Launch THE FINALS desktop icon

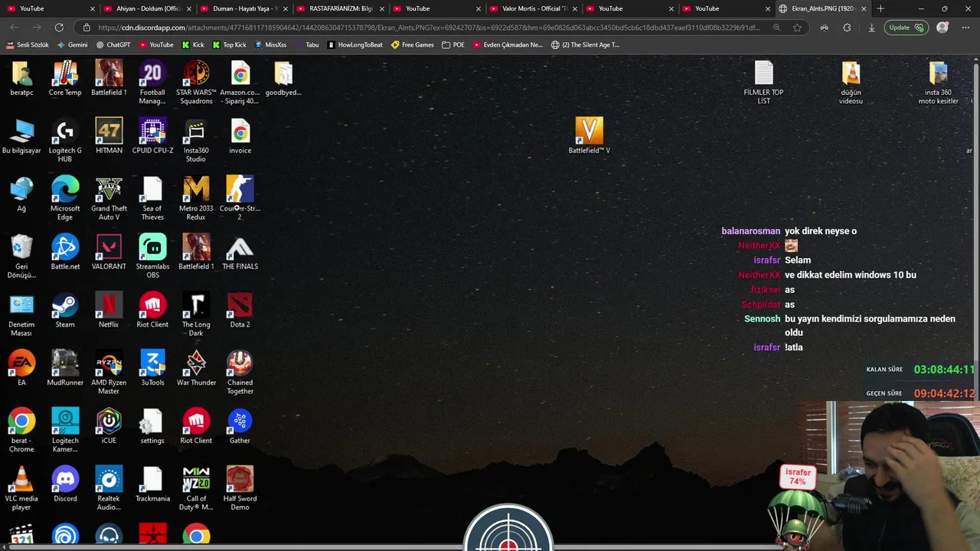coord(240,253)
